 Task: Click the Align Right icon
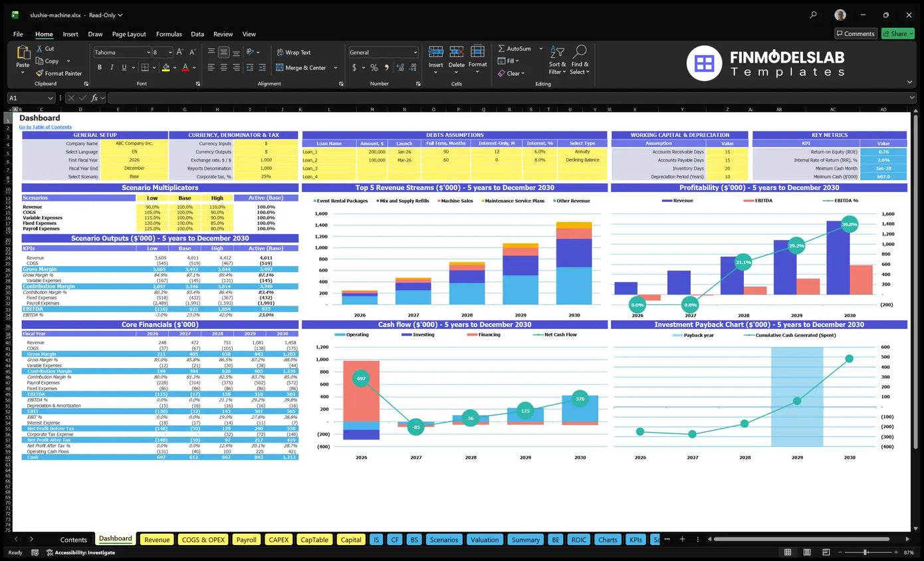(x=237, y=67)
